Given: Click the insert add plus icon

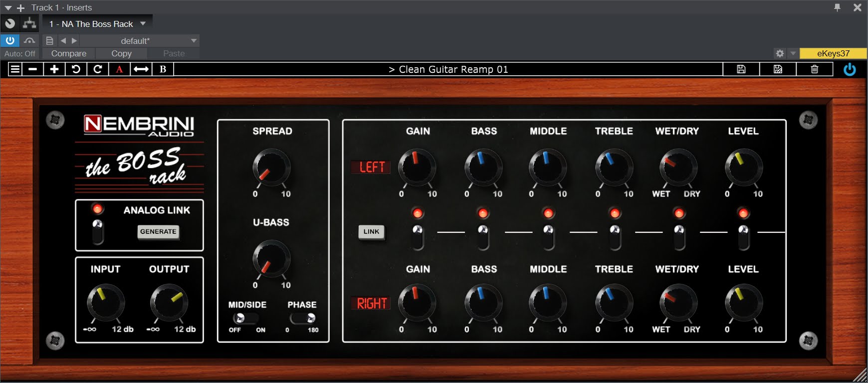Looking at the screenshot, I should tap(20, 8).
